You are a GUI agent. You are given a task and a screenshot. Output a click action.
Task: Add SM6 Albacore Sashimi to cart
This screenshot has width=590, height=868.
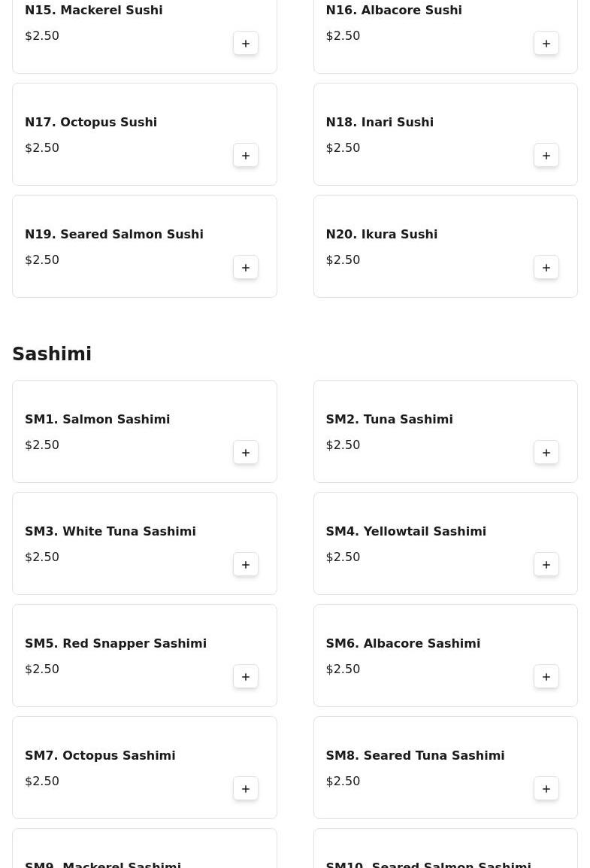[x=546, y=677]
